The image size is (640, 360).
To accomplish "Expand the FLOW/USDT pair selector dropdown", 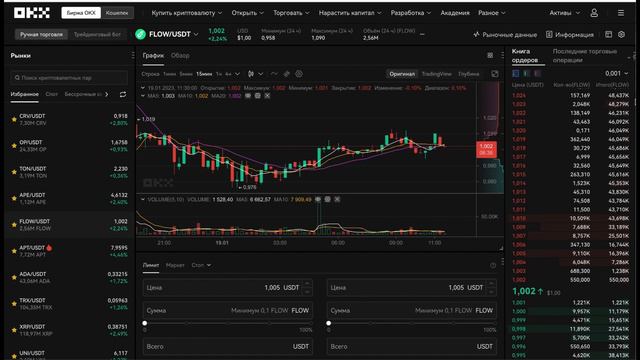I will (196, 34).
